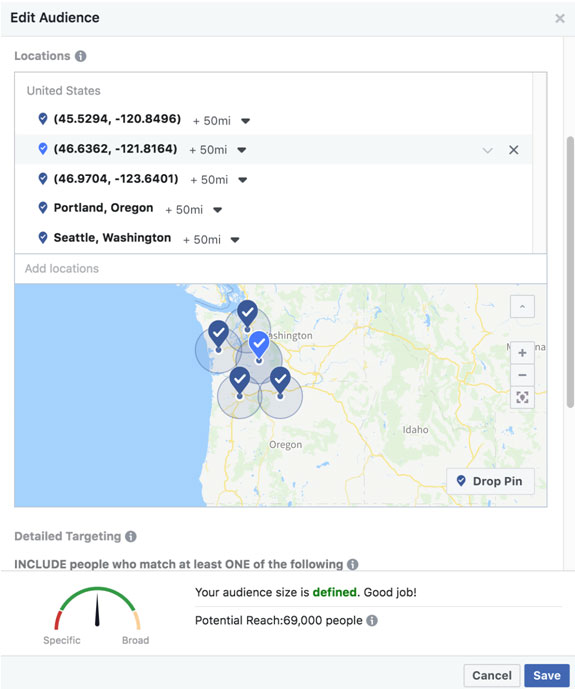This screenshot has width=575, height=689.
Task: Click the info icon next to Locations
Action: tap(80, 56)
